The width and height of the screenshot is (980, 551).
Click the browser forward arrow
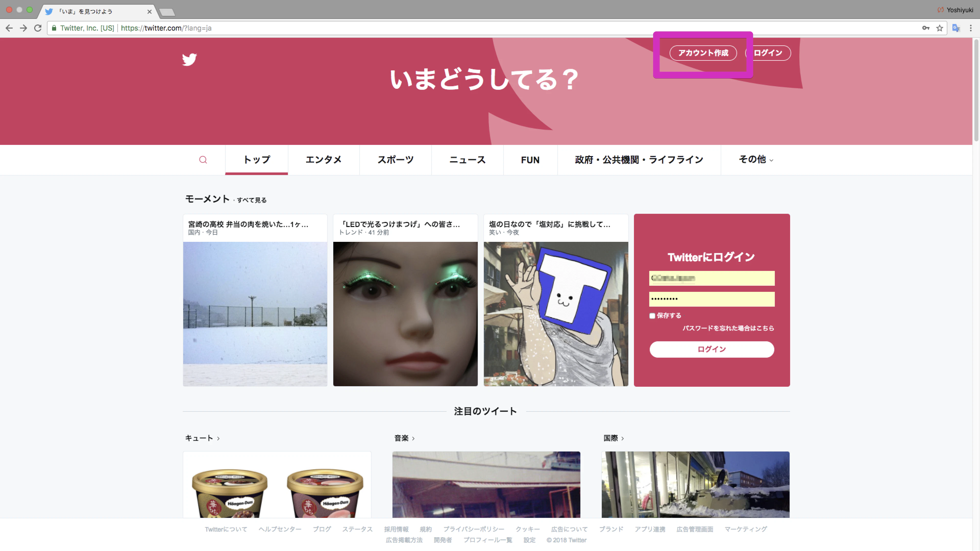[23, 28]
